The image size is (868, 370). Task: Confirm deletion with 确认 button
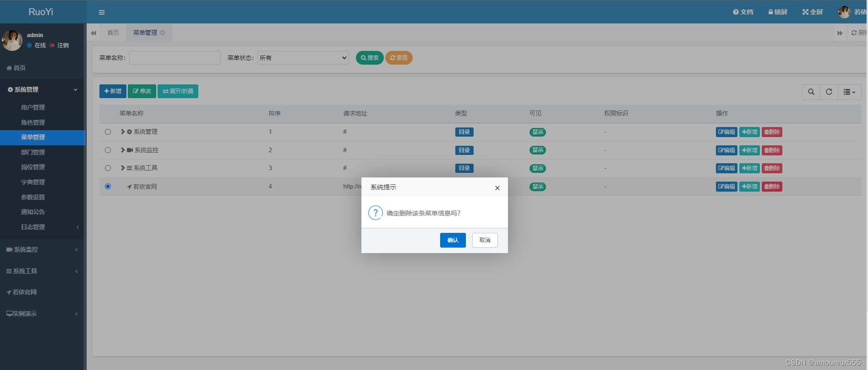coord(453,240)
